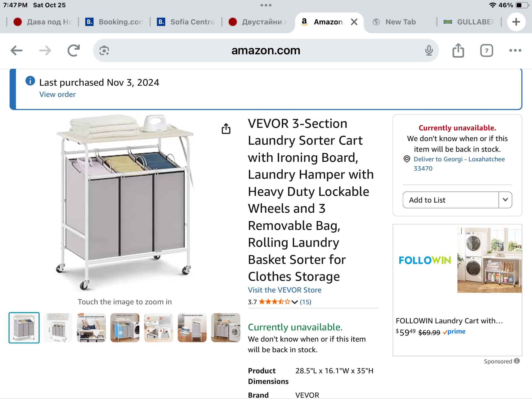This screenshot has height=399, width=532.
Task: Open visual search via the lens icon
Action: [x=104, y=50]
